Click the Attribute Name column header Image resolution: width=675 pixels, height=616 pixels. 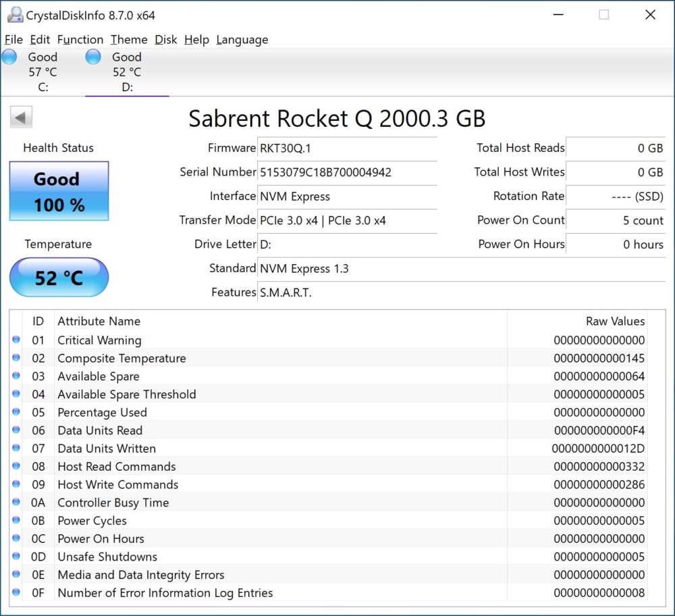coord(281,322)
